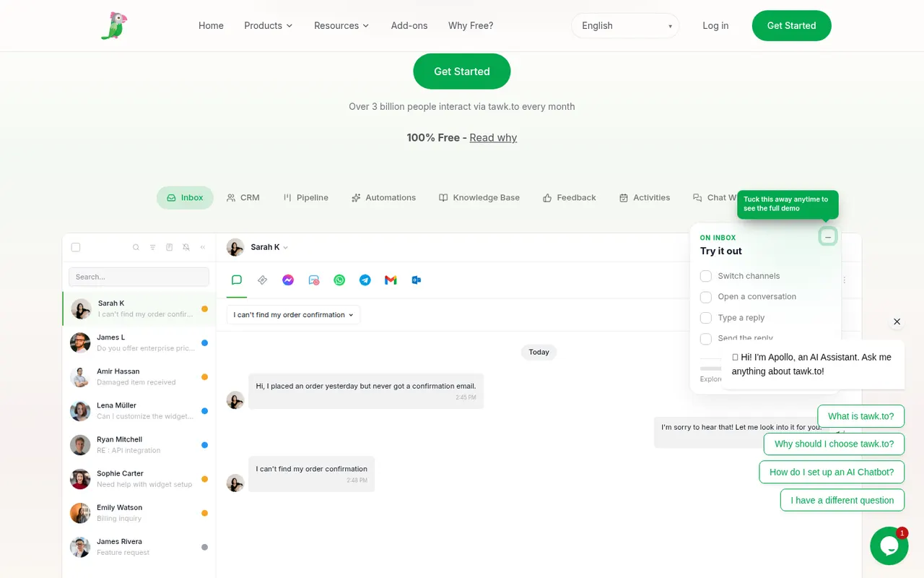Image resolution: width=924 pixels, height=578 pixels.
Task: Check the Send the reply task box
Action: click(x=706, y=338)
